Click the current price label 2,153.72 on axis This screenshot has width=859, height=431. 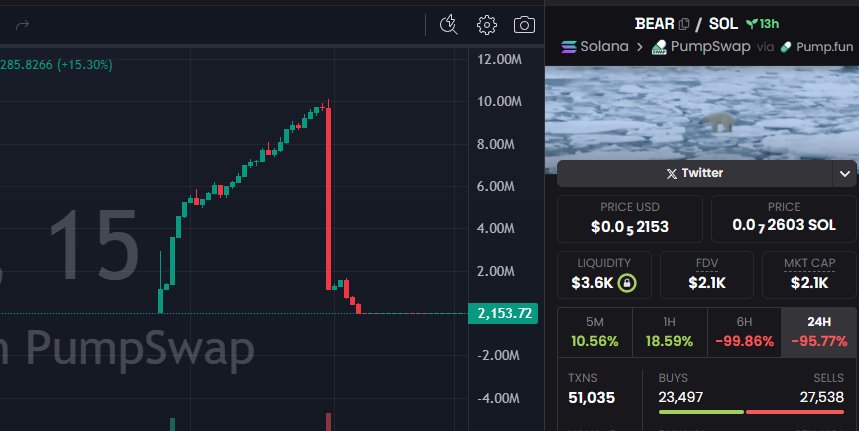point(504,314)
